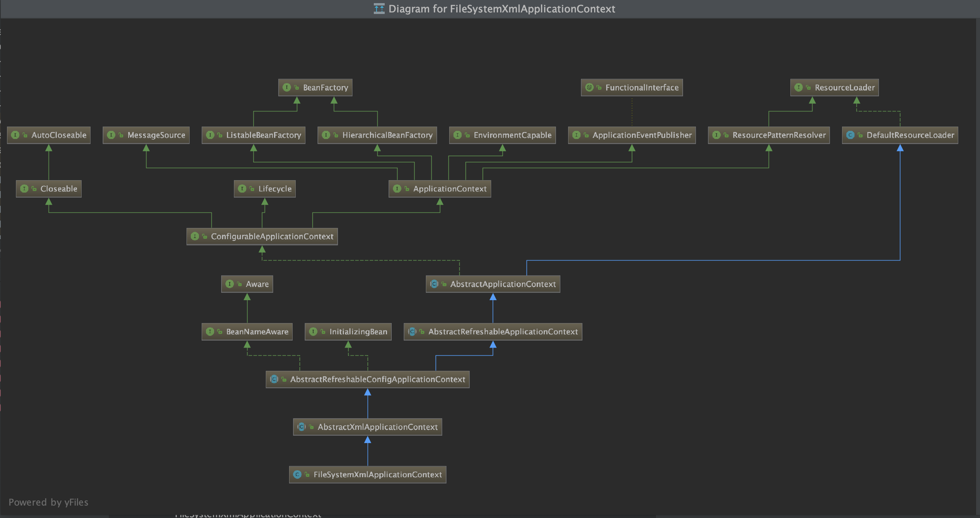The image size is (980, 518).
Task: Click the interface icon on InitializingBean node
Action: pos(313,331)
